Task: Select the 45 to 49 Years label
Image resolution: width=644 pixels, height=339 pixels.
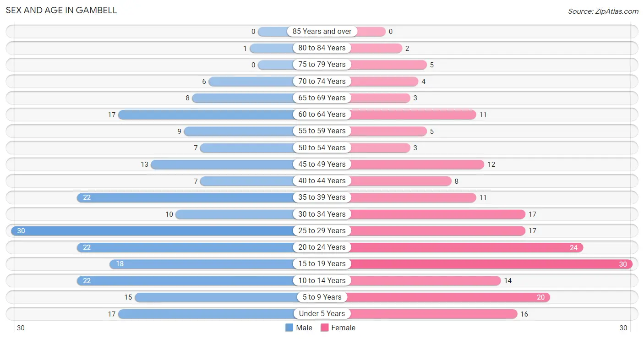Action: 322,164
